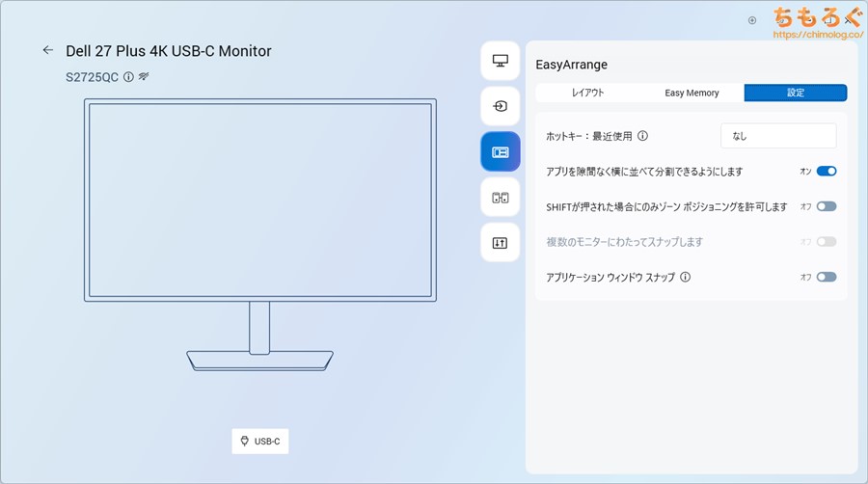This screenshot has height=484, width=868.
Task: Open the Display settings sidebar icon
Action: tap(500, 61)
